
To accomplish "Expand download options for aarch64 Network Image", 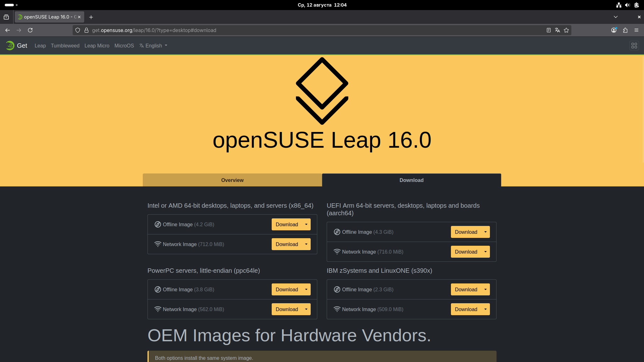I will (x=486, y=252).
